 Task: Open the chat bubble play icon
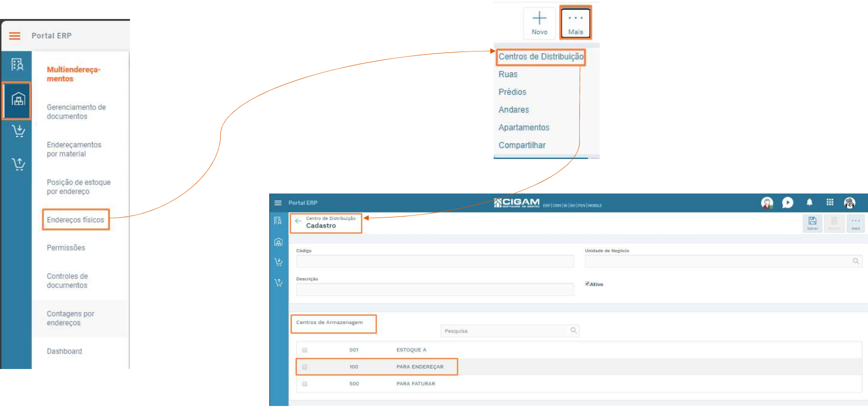[788, 202]
